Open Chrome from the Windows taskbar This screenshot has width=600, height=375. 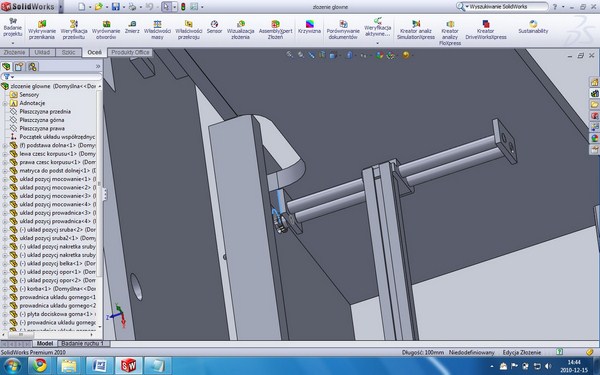pyautogui.click(x=39, y=365)
